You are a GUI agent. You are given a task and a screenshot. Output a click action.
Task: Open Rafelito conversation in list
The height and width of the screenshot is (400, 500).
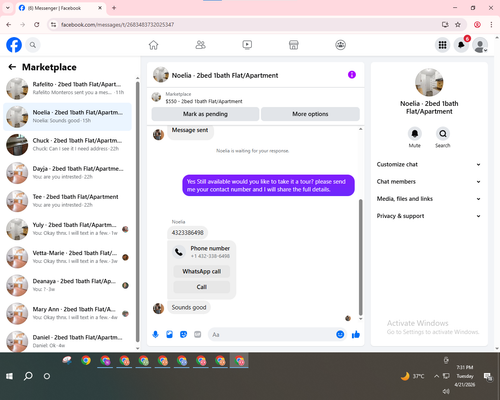point(67,89)
